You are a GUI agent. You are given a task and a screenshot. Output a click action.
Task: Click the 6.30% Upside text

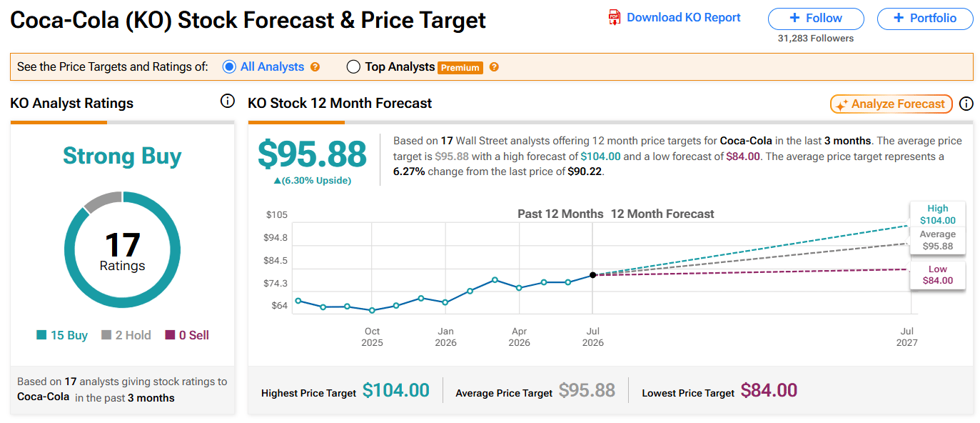point(312,181)
